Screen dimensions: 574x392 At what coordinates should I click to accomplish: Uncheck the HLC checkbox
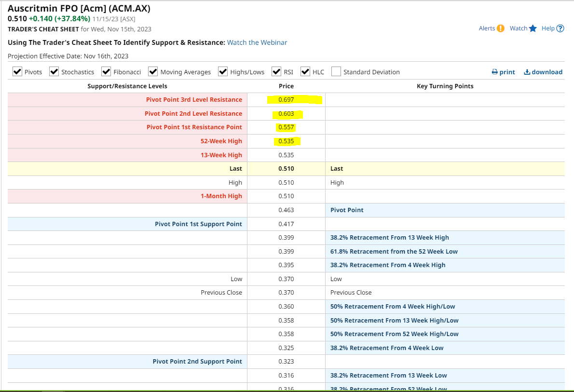point(305,71)
